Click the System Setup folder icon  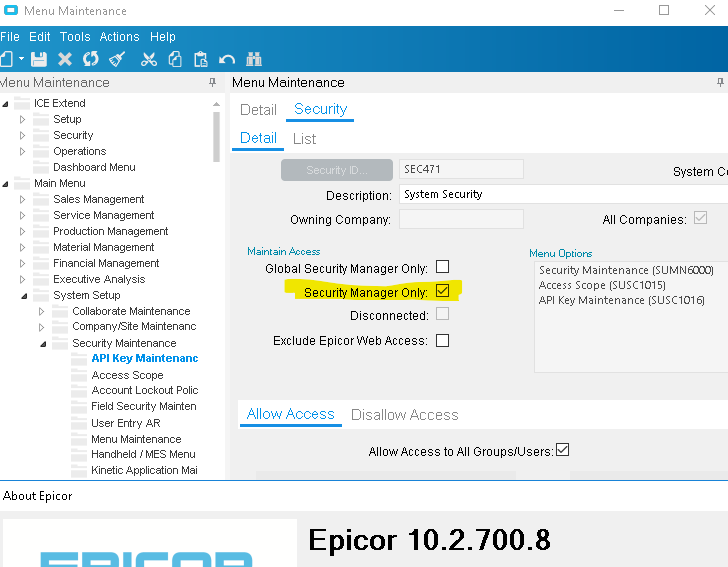pos(41,295)
